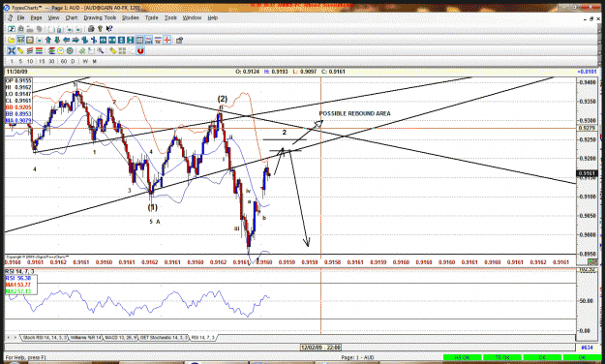The image size is (605, 364).
Task: Select the magnifier zoom tool
Action: coord(101,50)
